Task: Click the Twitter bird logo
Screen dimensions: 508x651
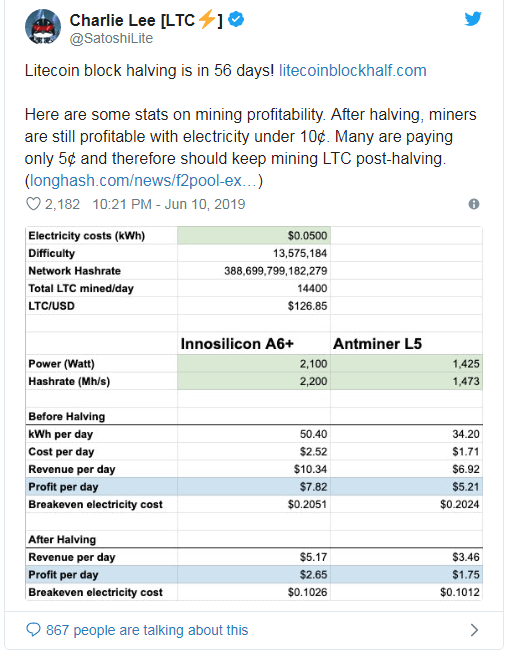Action: (473, 19)
